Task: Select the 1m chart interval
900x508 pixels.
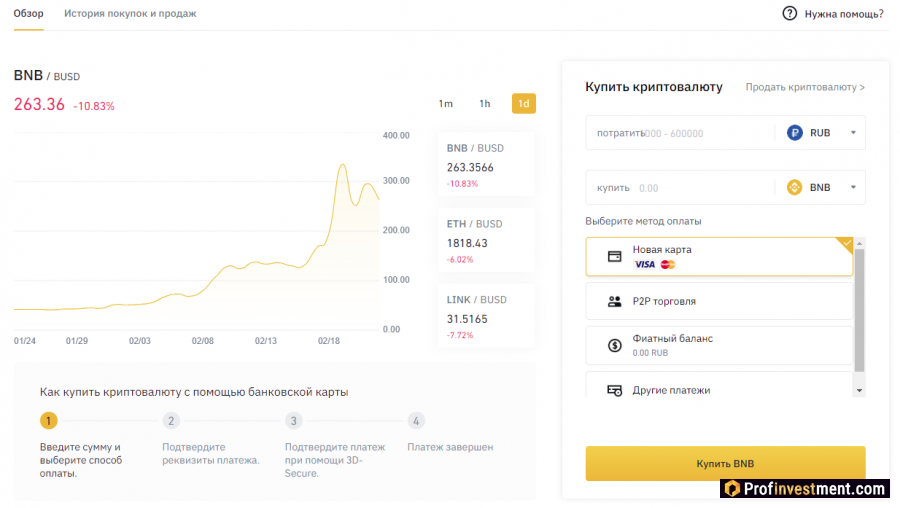Action: pos(446,104)
